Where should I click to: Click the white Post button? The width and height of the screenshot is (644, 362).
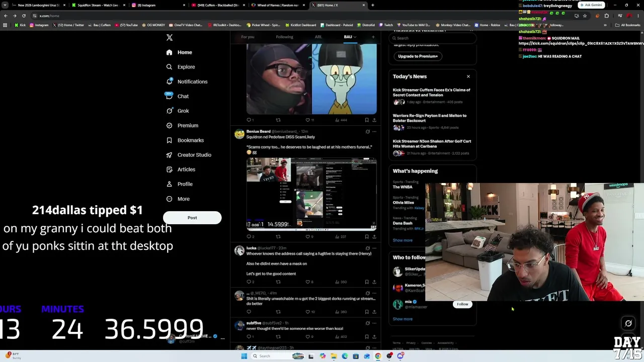(192, 218)
